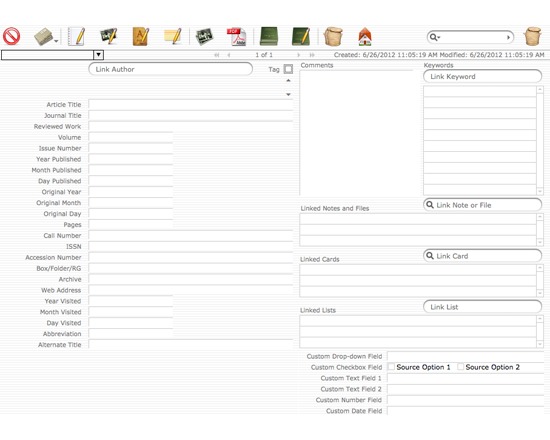Click in the Link Keyword field

click(x=483, y=76)
